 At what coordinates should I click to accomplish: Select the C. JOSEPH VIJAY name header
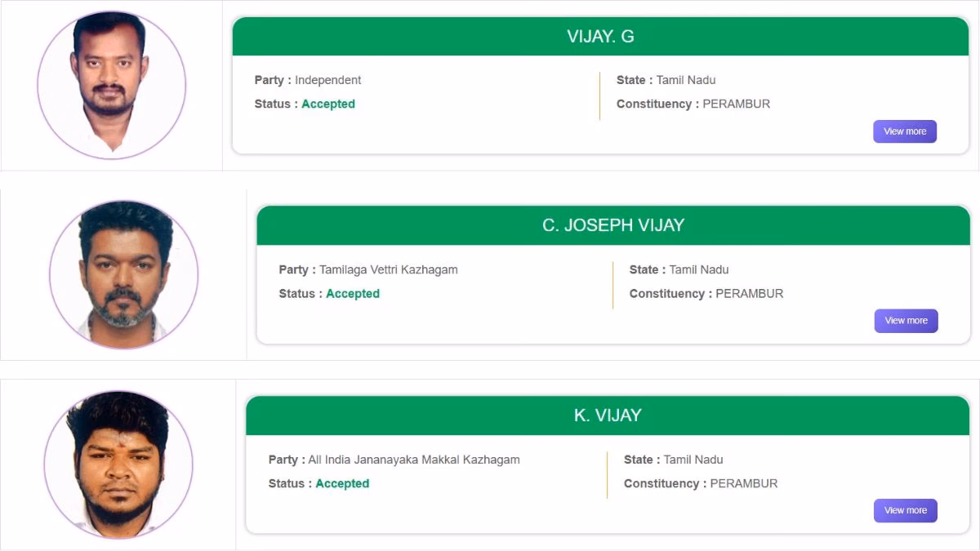[x=612, y=226]
